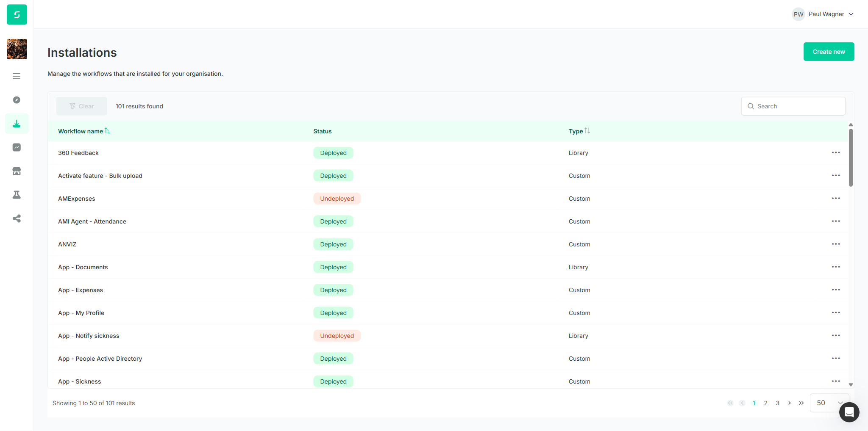Select AMI Agent - Attendance workflow

(92, 221)
